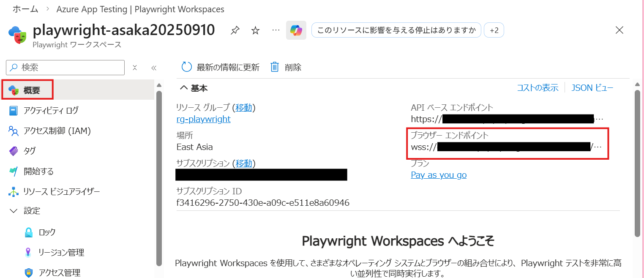
Task: Click the main content vertical scrollbar
Action: click(x=637, y=164)
